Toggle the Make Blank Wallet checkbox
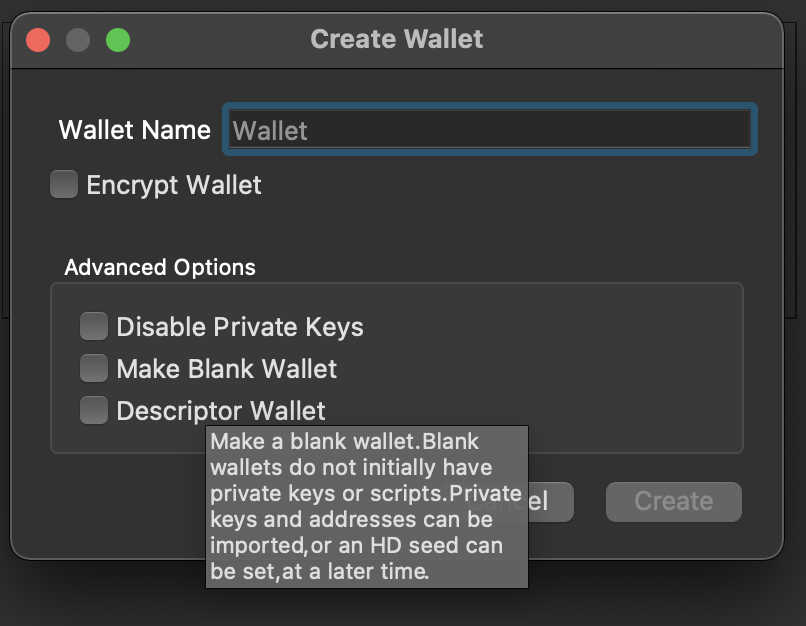 94,368
